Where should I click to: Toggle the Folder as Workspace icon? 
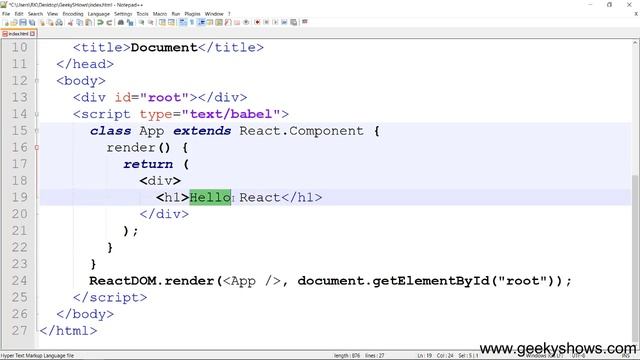tap(237, 22)
